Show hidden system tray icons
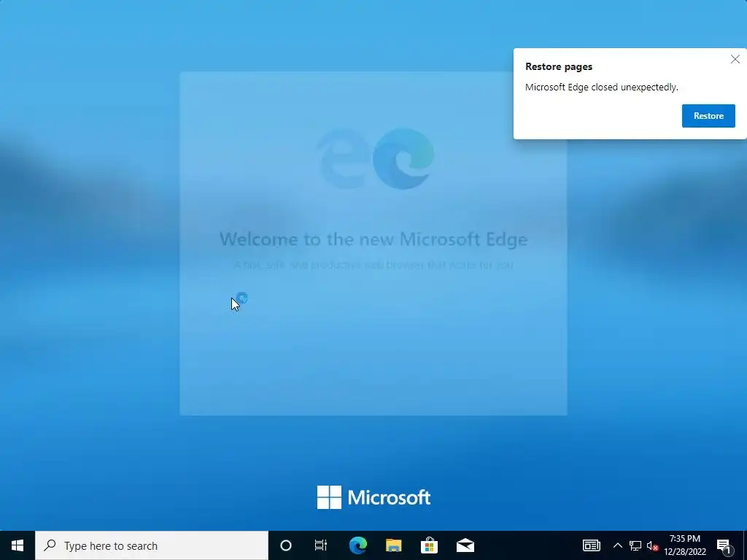747x560 pixels. point(617,545)
